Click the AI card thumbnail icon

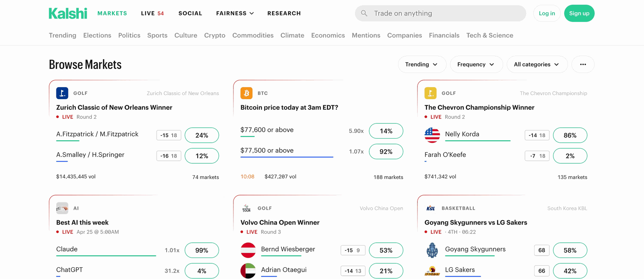[62, 208]
